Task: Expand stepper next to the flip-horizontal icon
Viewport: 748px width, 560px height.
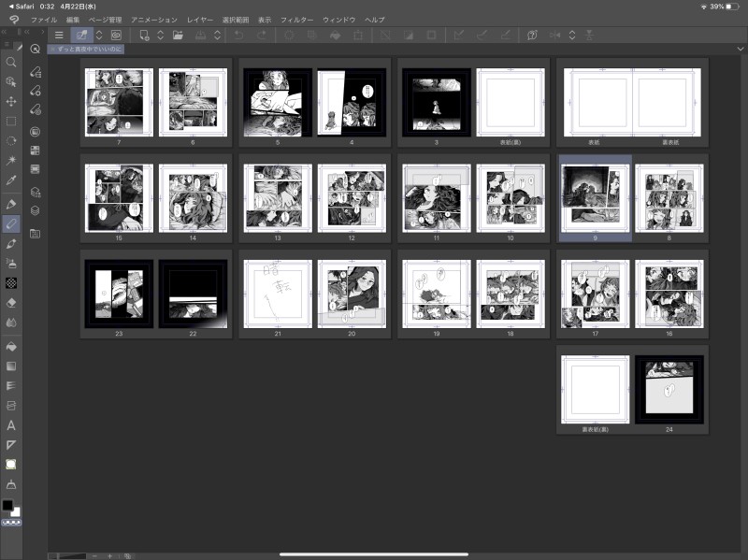Action: coord(572,36)
